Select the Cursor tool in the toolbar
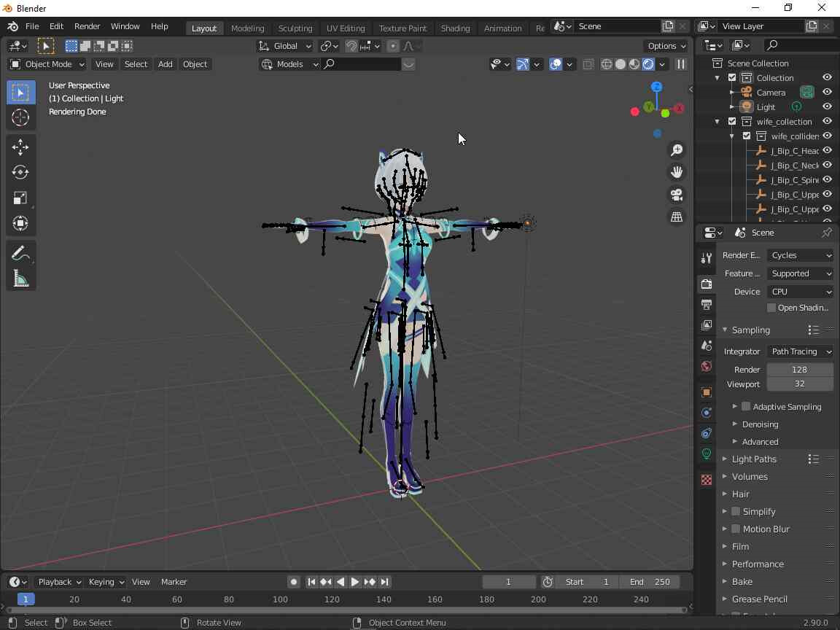Screen dimensions: 840x630 tap(20, 117)
